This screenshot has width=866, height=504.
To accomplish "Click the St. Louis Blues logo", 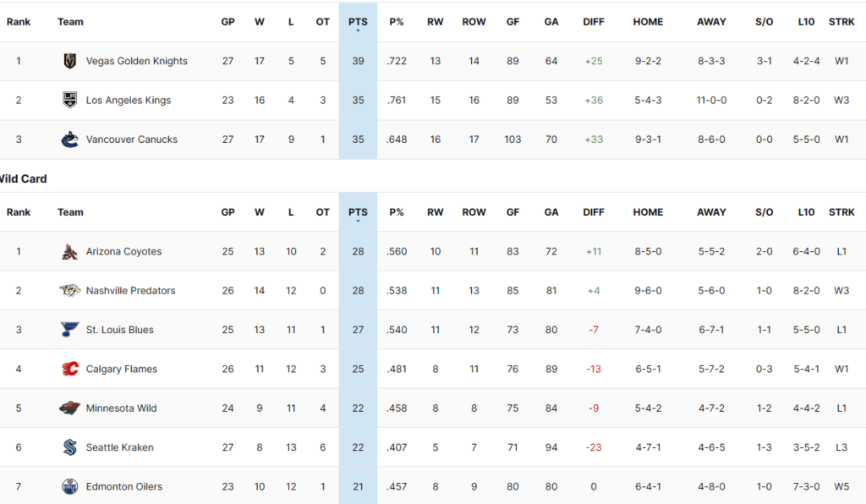I will [69, 330].
